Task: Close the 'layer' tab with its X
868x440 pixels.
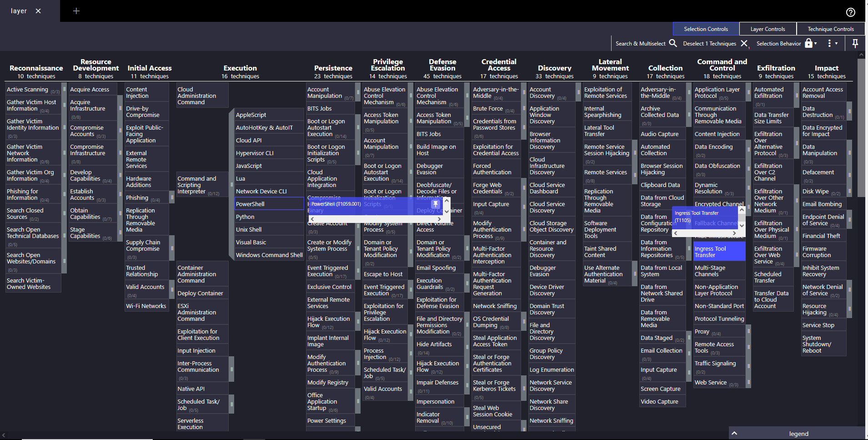Action: pos(38,11)
